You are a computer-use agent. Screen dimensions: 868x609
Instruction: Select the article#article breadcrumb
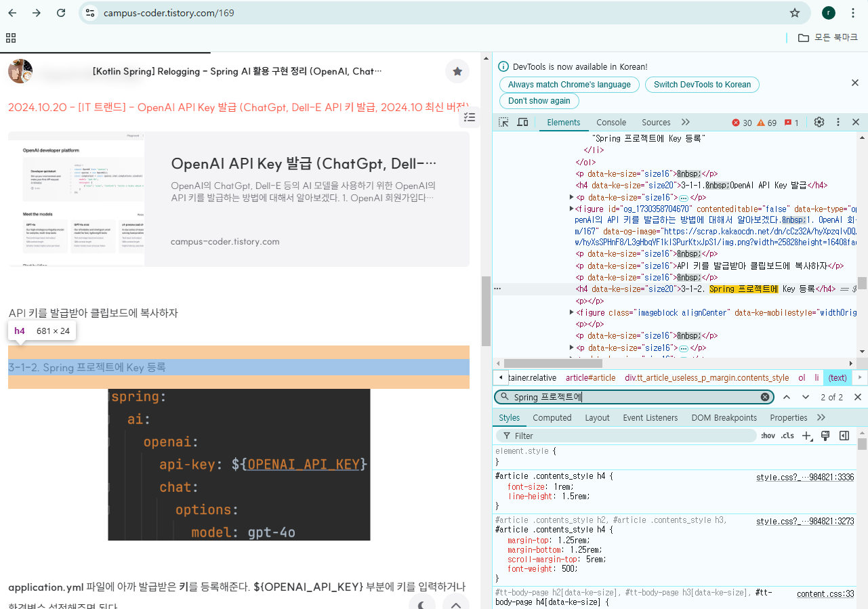591,378
